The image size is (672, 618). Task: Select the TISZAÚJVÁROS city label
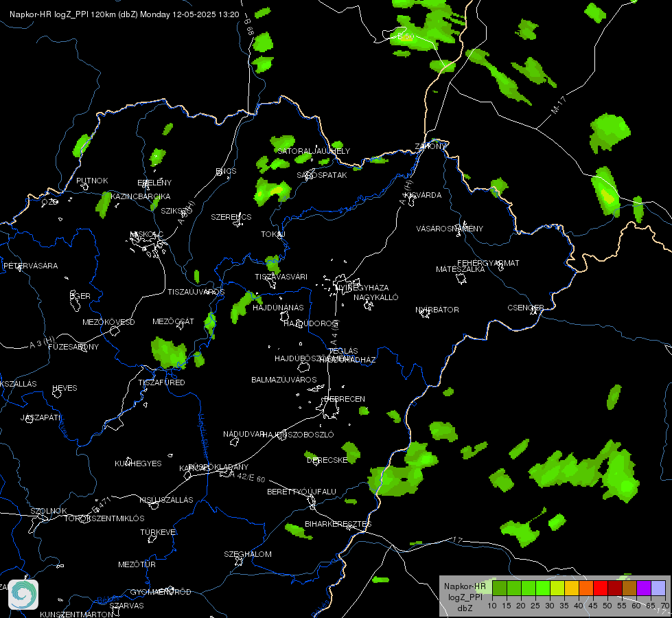coord(196,292)
